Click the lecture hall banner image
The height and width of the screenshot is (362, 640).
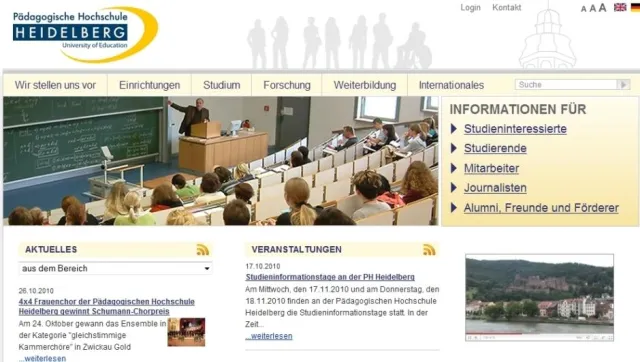click(x=220, y=161)
